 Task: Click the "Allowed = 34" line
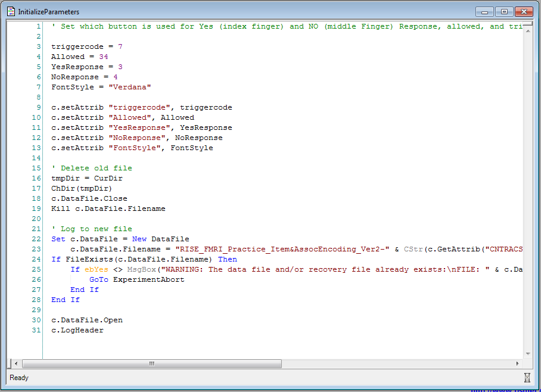80,57
